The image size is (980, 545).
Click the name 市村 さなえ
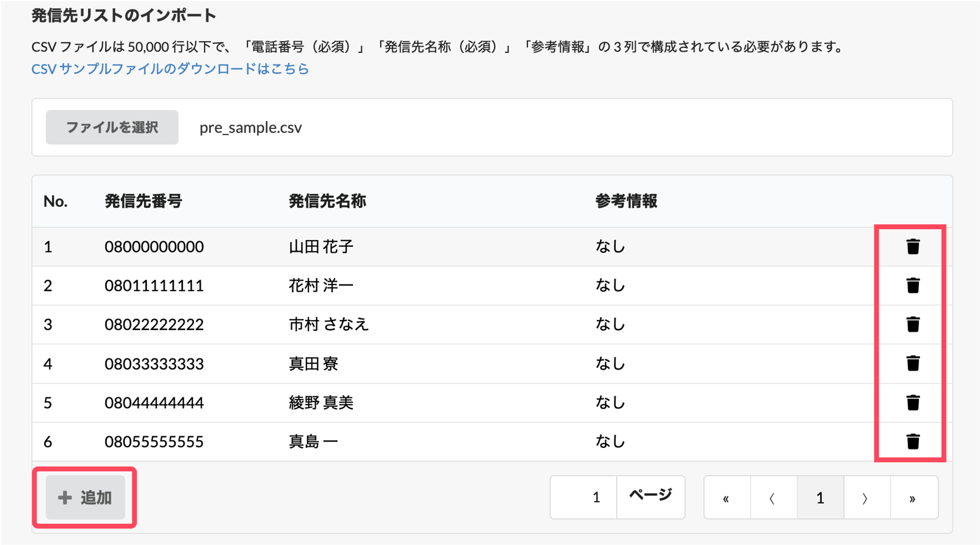tap(329, 324)
